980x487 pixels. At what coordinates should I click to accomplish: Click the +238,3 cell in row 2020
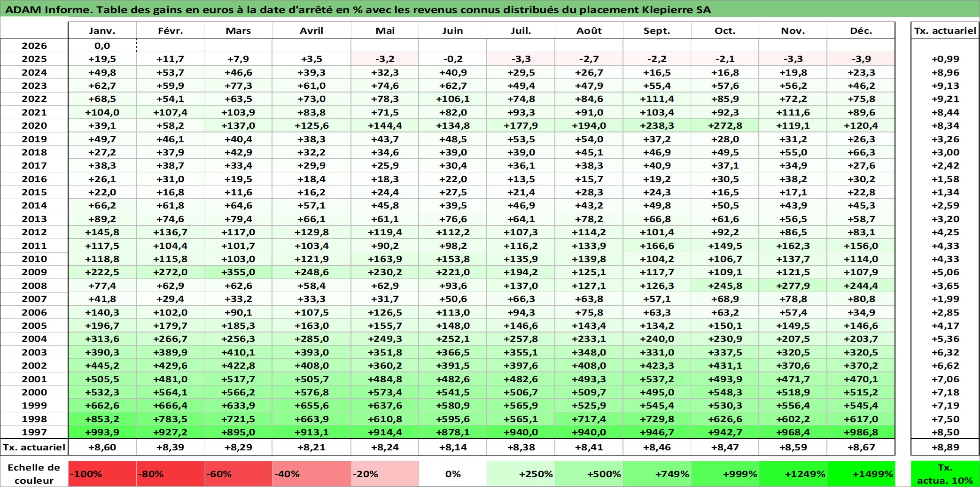(657, 125)
